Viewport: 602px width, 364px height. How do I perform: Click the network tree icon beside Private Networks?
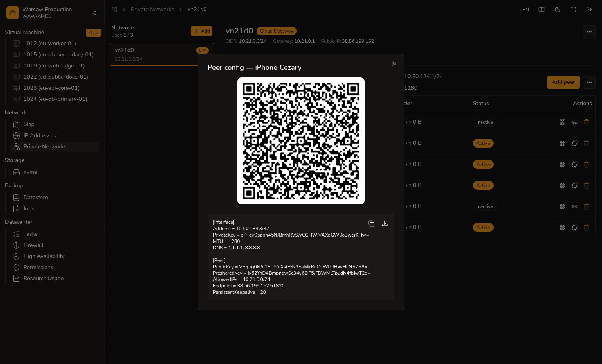coord(16,146)
